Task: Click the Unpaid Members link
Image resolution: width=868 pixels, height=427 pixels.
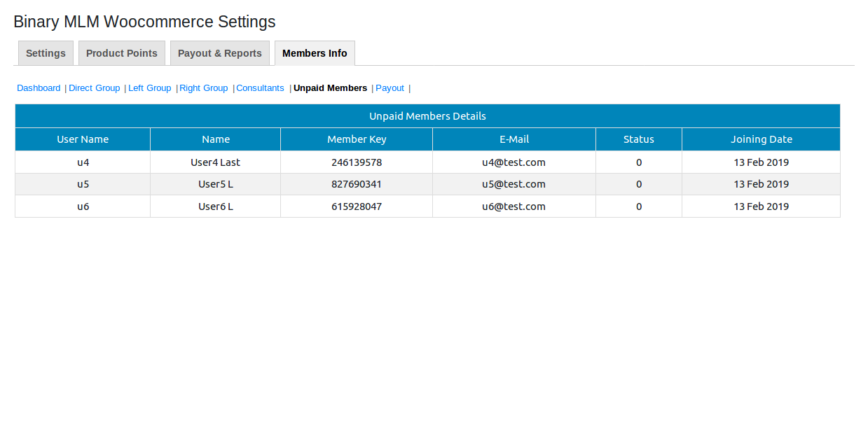Action: pos(330,88)
